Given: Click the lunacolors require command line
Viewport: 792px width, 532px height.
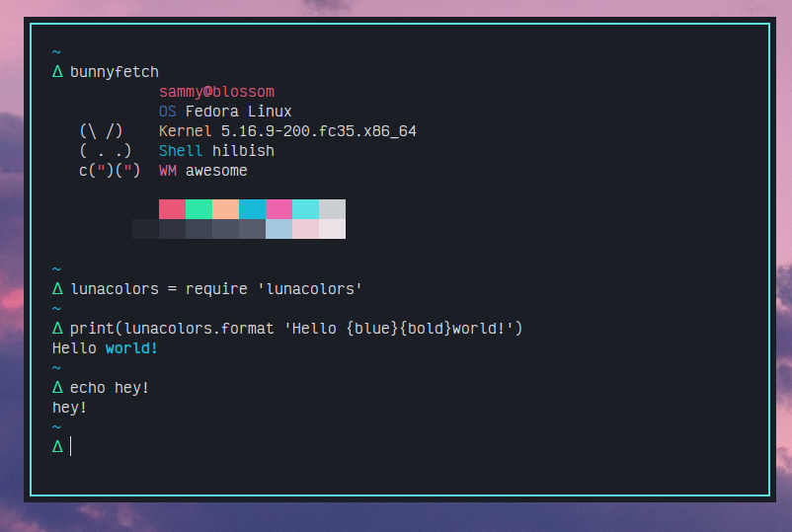Looking at the screenshot, I should (x=216, y=289).
